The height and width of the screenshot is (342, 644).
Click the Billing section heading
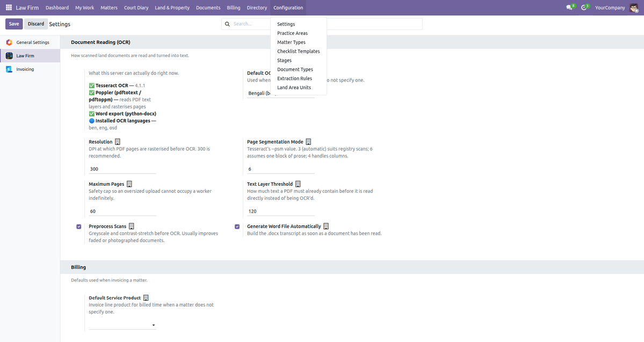78,267
